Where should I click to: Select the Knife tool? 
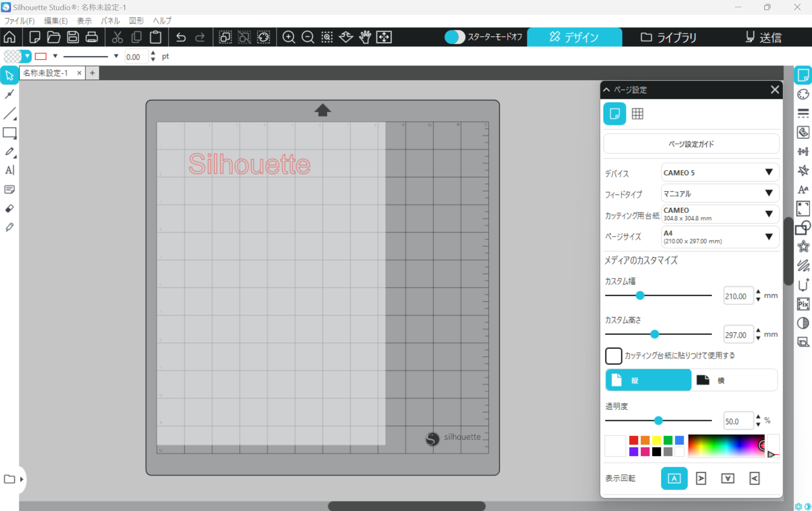9,227
